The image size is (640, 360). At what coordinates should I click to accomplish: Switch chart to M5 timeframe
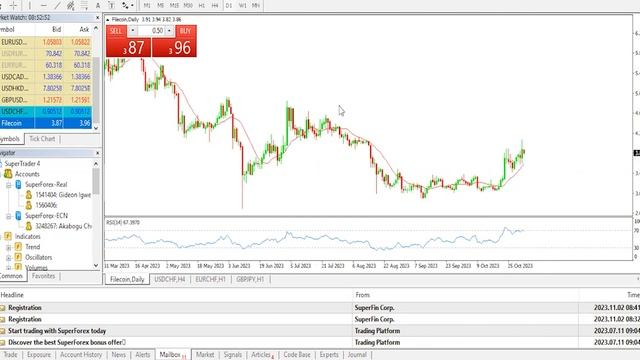click(160, 5)
